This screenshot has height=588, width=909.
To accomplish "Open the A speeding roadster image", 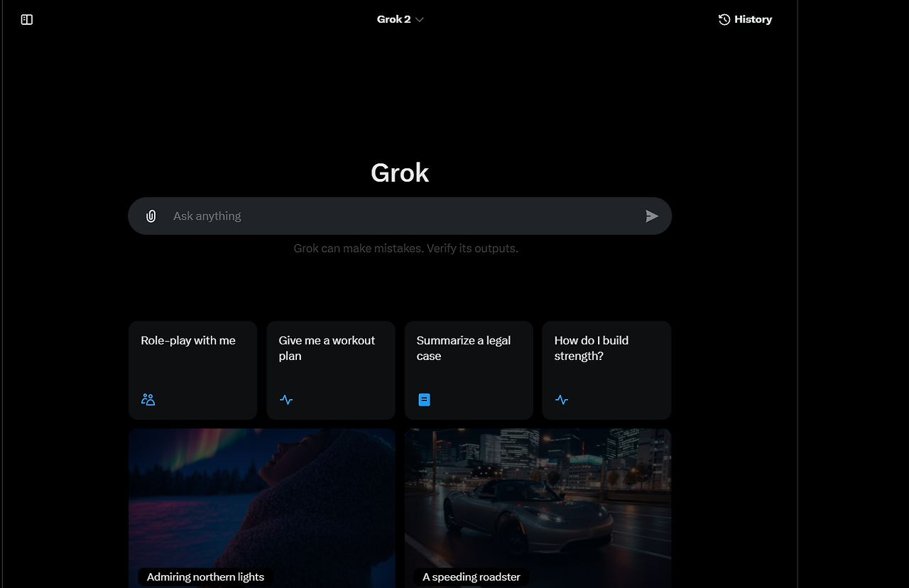I will (x=538, y=508).
